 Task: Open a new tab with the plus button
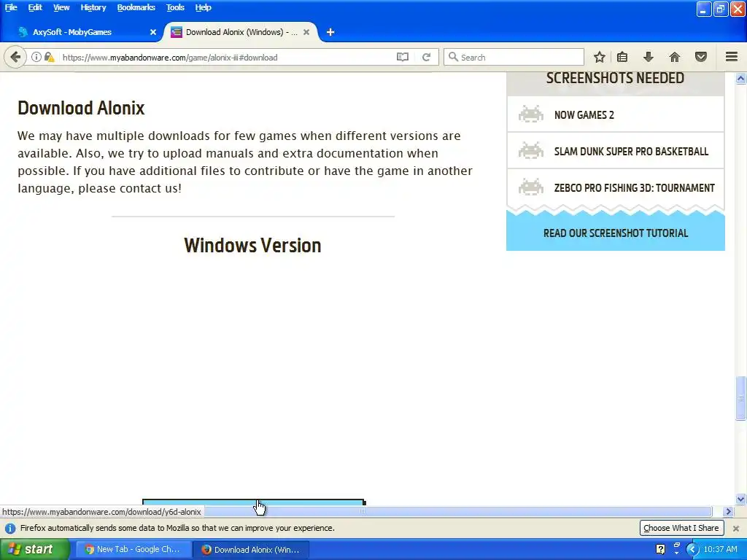(330, 32)
